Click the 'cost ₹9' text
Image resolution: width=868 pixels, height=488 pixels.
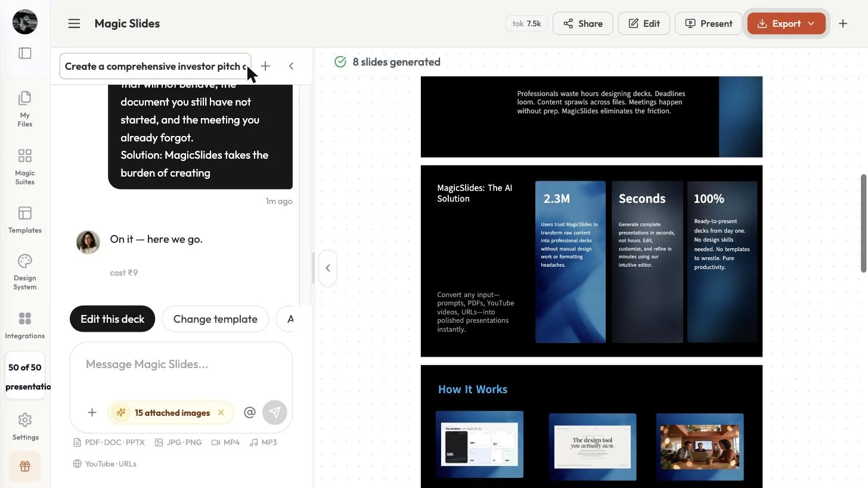(x=124, y=273)
